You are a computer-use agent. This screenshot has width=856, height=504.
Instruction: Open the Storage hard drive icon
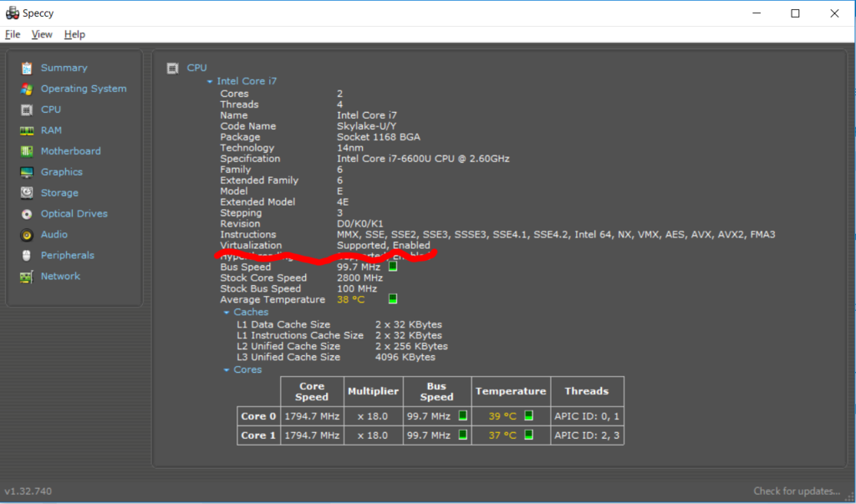coord(27,193)
